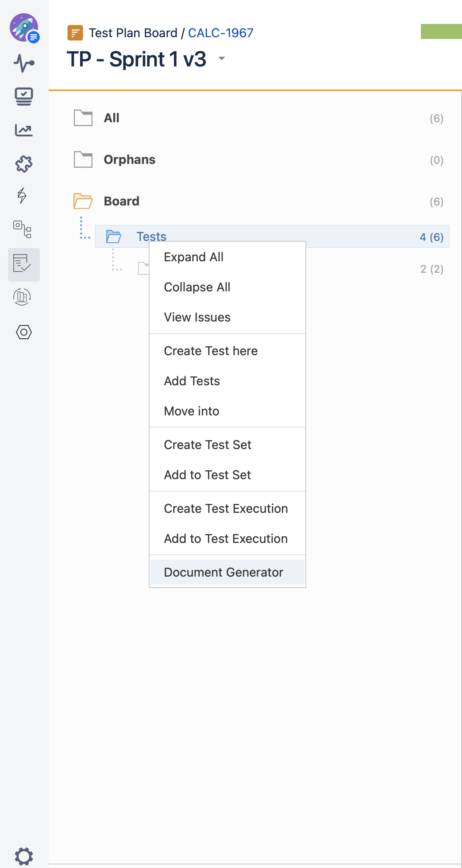Select the test plan board checklist icon

pyautogui.click(x=22, y=263)
